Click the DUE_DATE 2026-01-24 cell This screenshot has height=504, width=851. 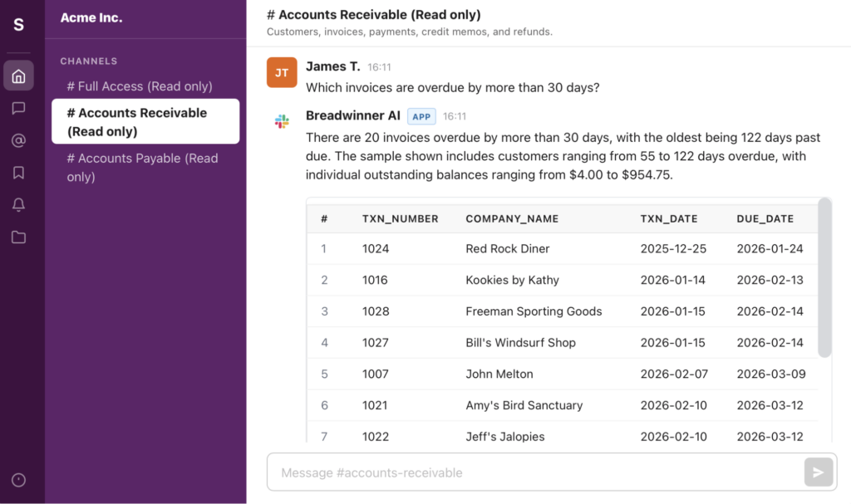coord(770,248)
